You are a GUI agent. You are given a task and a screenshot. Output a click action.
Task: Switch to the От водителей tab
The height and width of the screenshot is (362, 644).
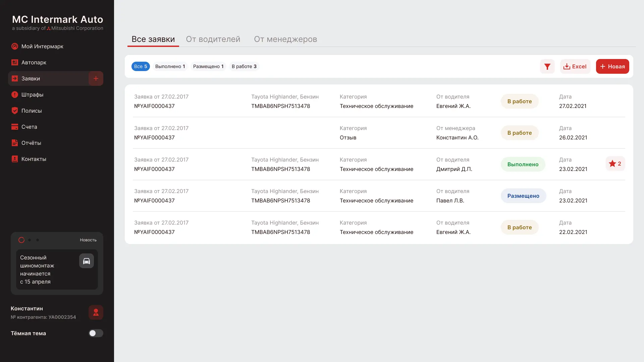click(x=213, y=39)
